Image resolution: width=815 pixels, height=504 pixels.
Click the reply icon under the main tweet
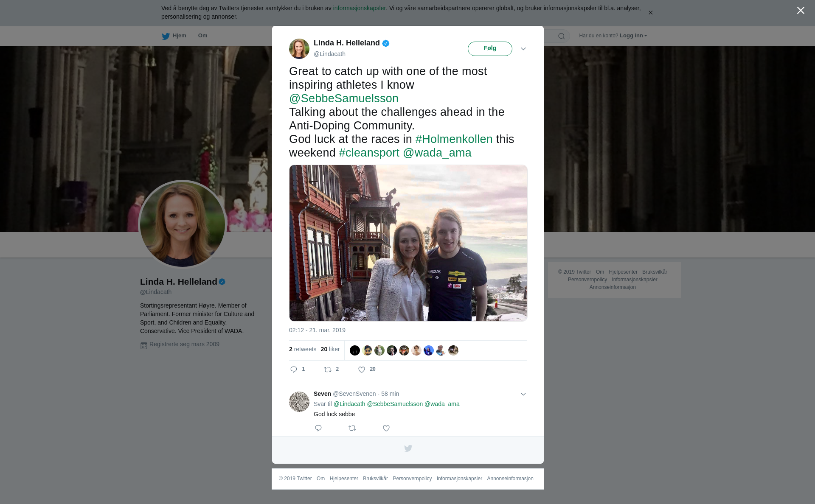[294, 370]
